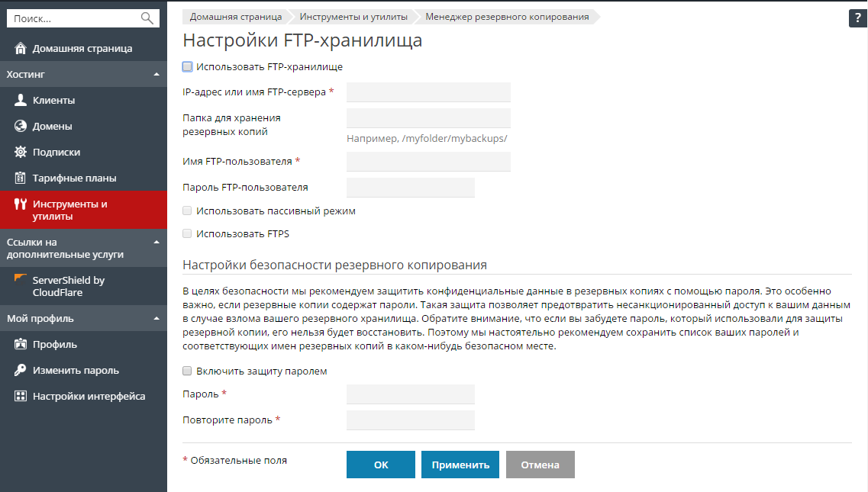
Task: Collapse the Хостинг sidebar section
Action: [x=156, y=75]
